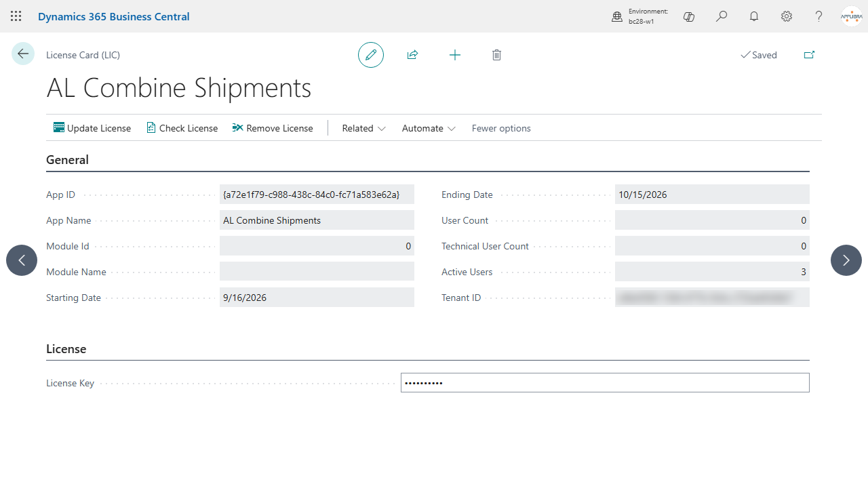Click the AL Combine Shipments page title
The image size is (868, 488).
[x=179, y=88]
